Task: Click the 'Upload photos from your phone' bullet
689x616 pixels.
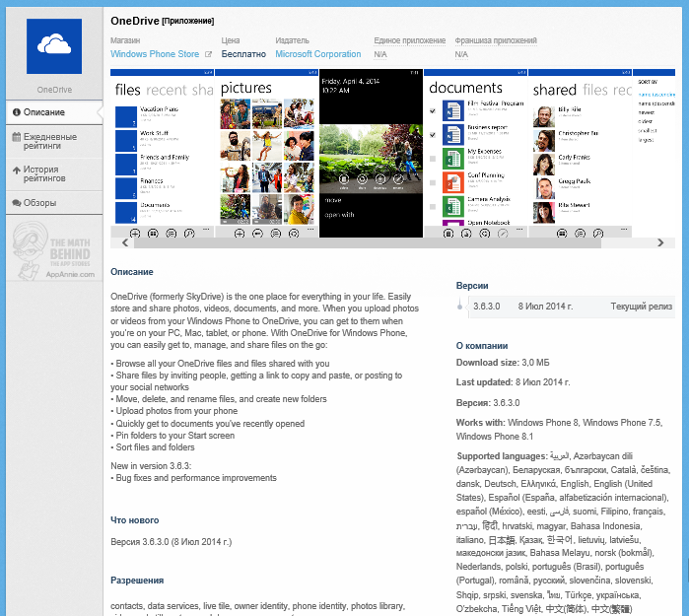Action: (x=174, y=411)
